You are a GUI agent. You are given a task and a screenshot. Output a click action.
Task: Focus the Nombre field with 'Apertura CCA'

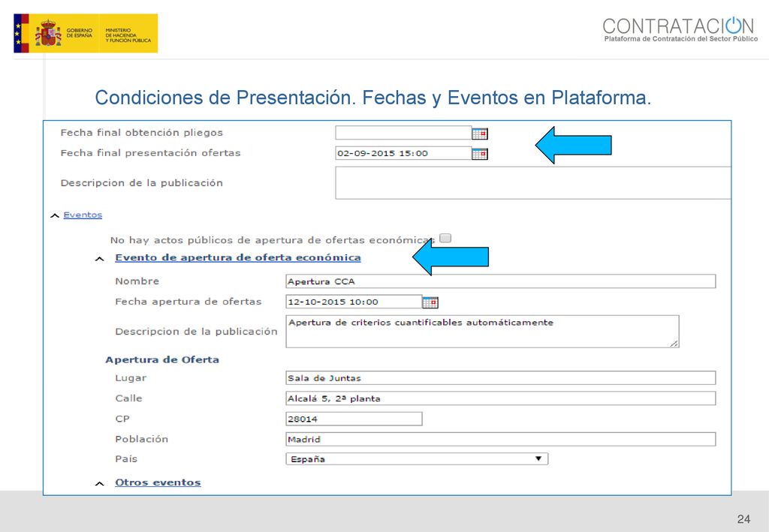point(501,281)
